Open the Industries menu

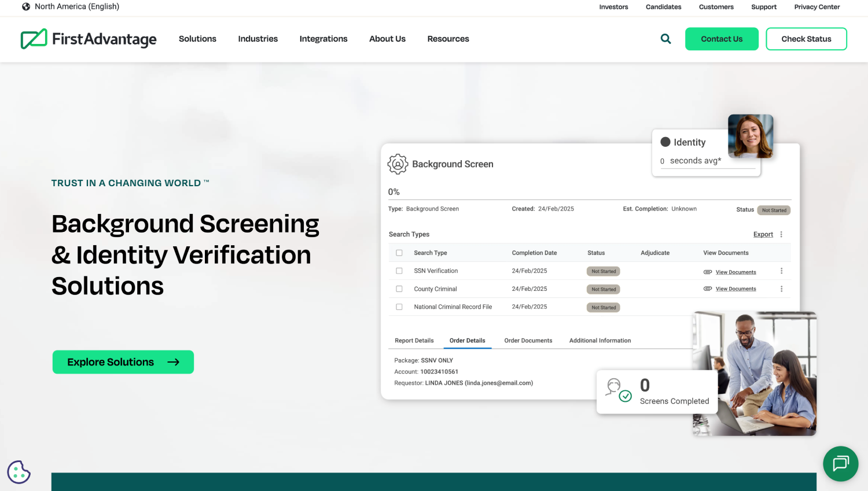pos(258,39)
